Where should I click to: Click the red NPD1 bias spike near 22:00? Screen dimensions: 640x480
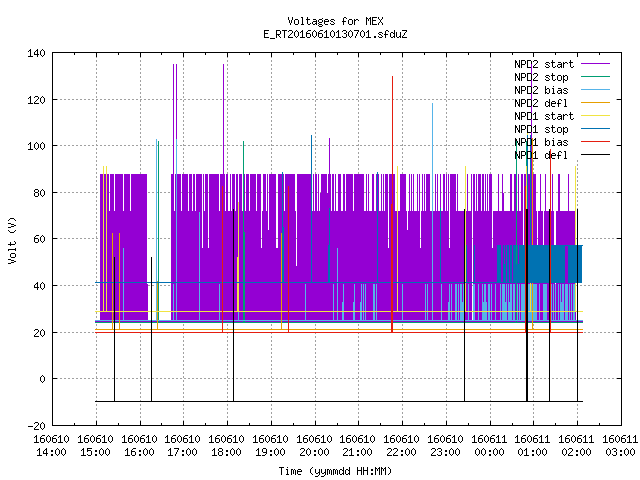(392, 204)
